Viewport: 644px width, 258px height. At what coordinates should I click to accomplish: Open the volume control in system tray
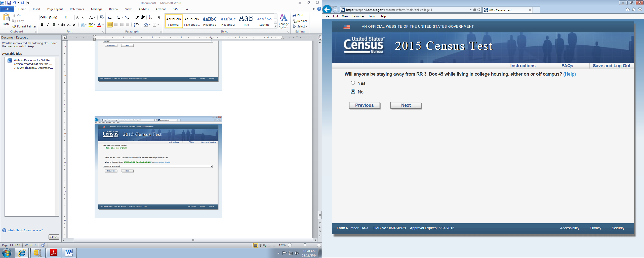[297, 253]
